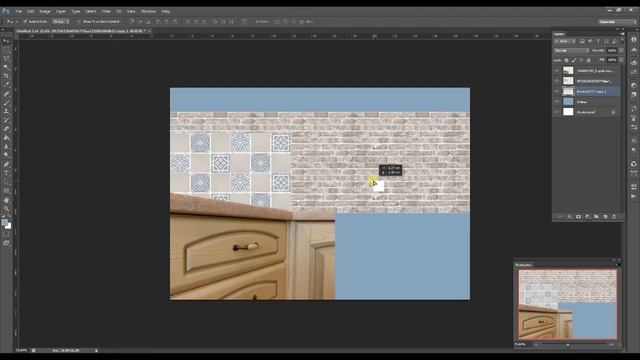Hide the blue colour fill layer
Screen dimensions: 640x360
[557, 102]
